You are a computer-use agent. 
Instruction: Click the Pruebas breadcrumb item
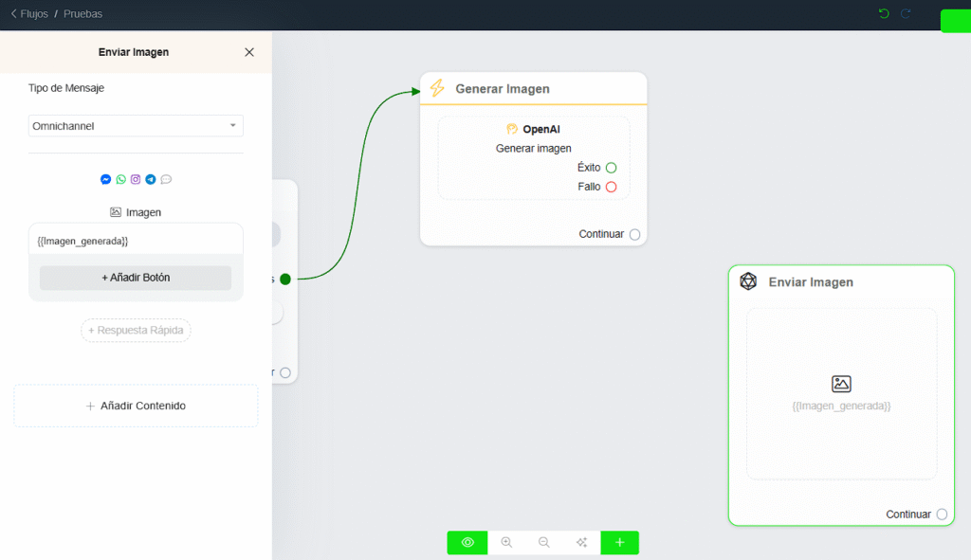click(x=82, y=14)
